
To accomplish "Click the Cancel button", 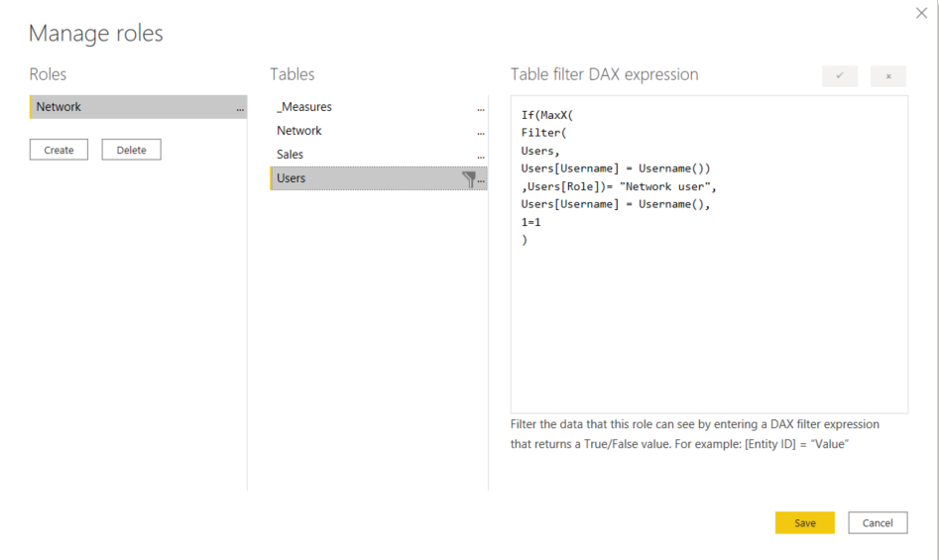I will point(878,523).
